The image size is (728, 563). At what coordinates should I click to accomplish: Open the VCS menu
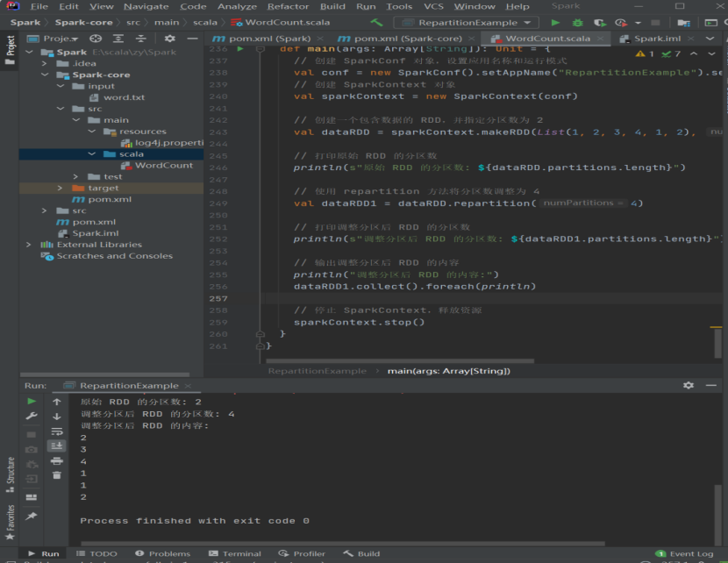433,6
